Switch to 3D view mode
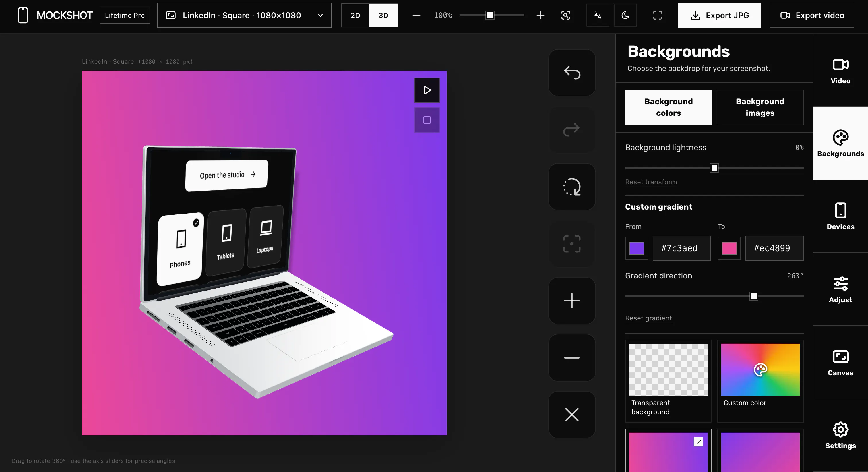 point(383,15)
